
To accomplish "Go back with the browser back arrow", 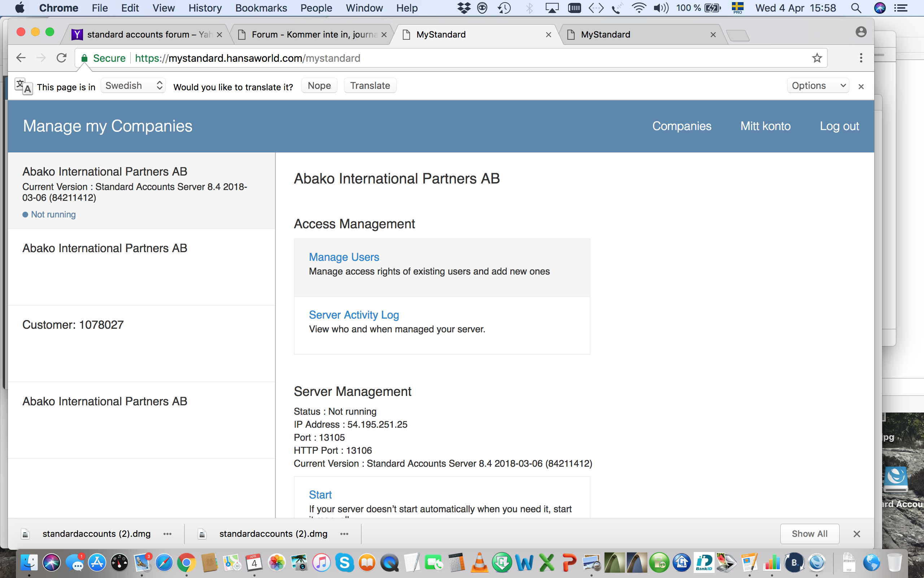I will pos(21,58).
